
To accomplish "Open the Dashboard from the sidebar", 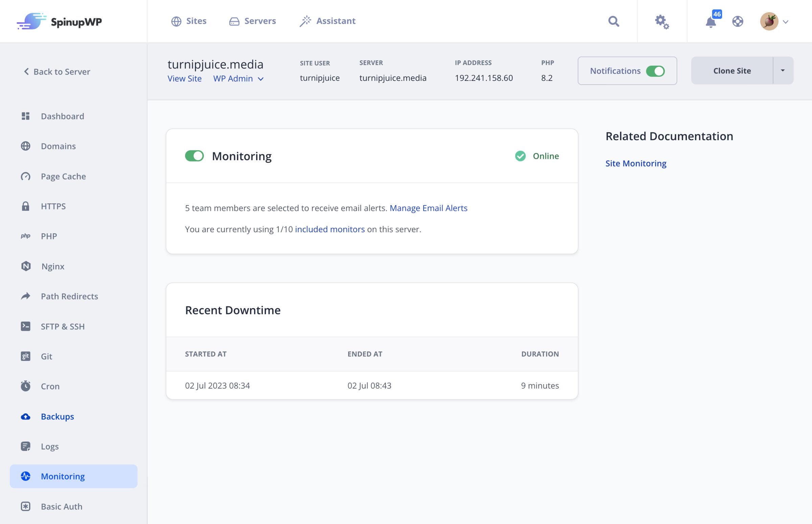I will pos(62,116).
